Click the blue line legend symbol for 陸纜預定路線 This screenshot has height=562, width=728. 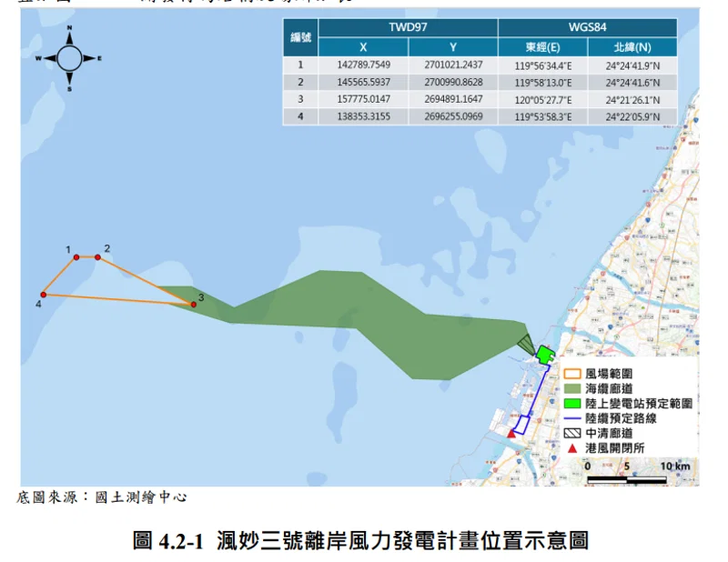(572, 418)
